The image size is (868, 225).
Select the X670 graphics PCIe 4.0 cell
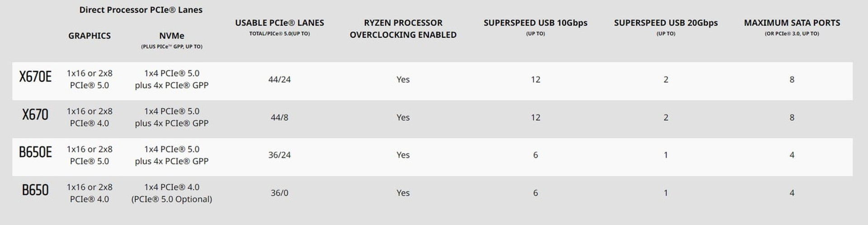[90, 117]
